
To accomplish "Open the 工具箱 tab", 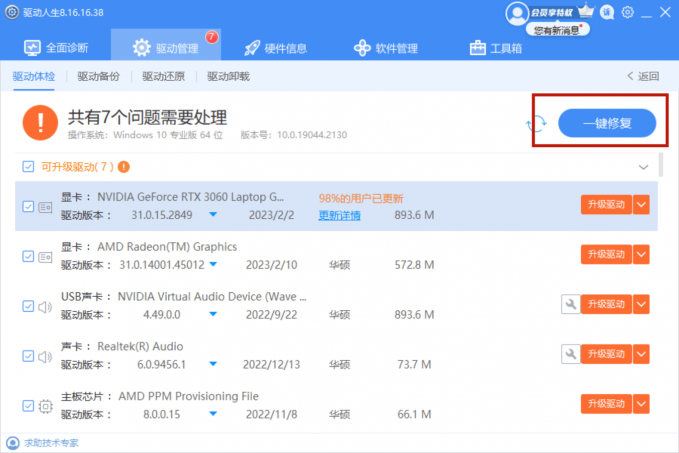I will 496,48.
